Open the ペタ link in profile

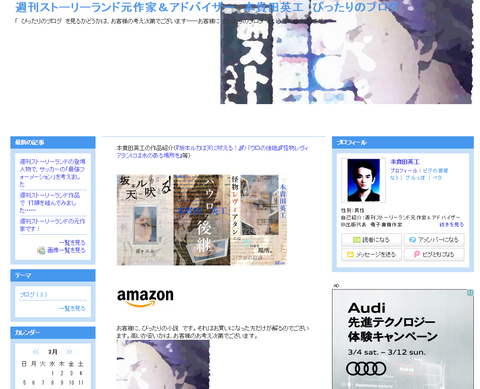tap(437, 178)
